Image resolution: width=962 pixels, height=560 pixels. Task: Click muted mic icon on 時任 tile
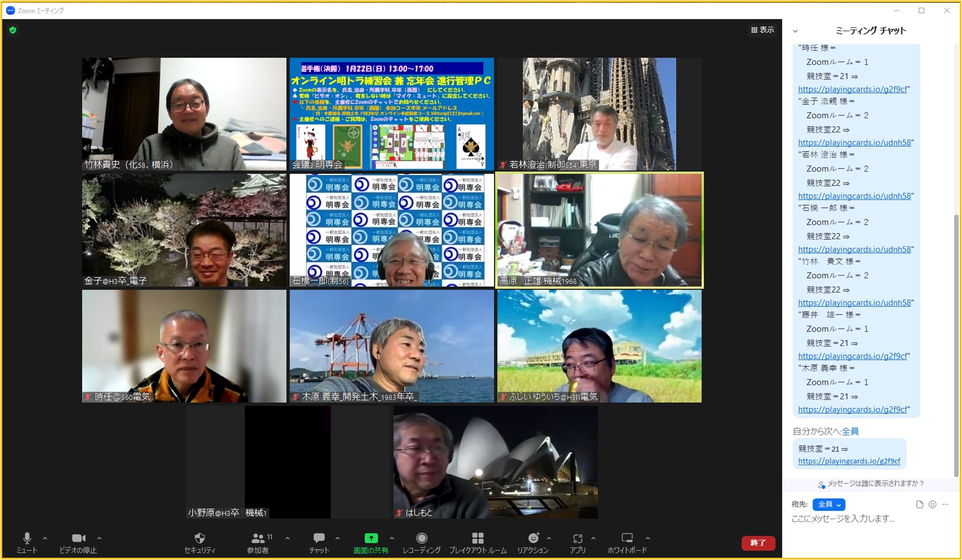click(88, 397)
